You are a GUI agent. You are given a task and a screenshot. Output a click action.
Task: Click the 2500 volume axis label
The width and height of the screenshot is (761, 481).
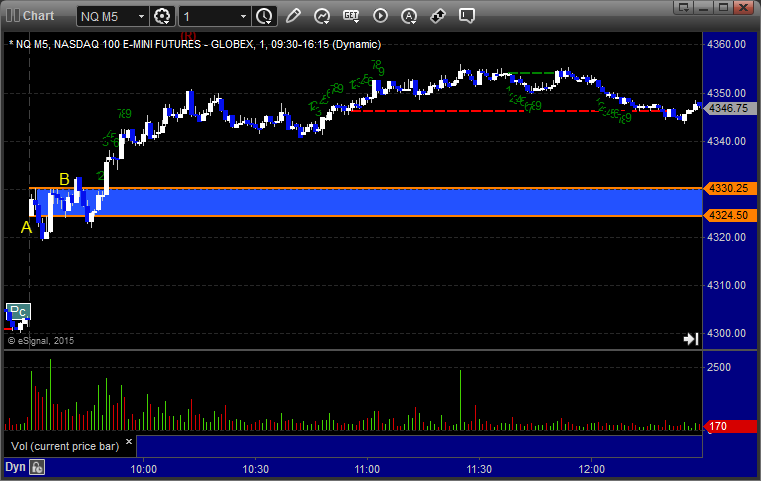click(719, 367)
